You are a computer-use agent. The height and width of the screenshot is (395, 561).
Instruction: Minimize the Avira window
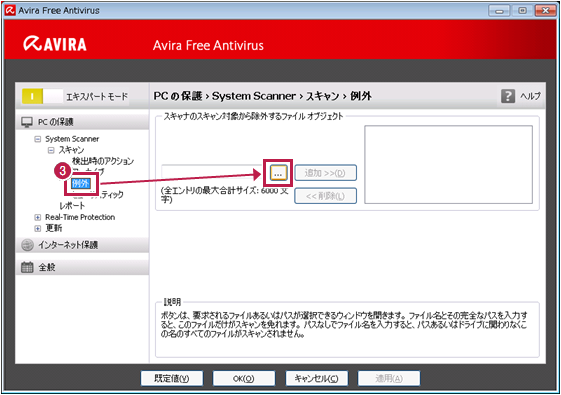(x=499, y=11)
